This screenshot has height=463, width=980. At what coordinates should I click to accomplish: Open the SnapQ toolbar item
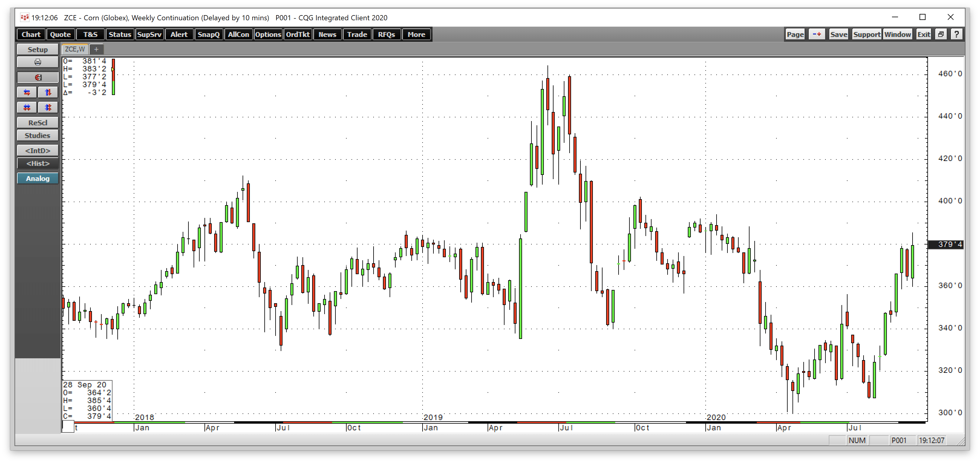click(x=208, y=34)
